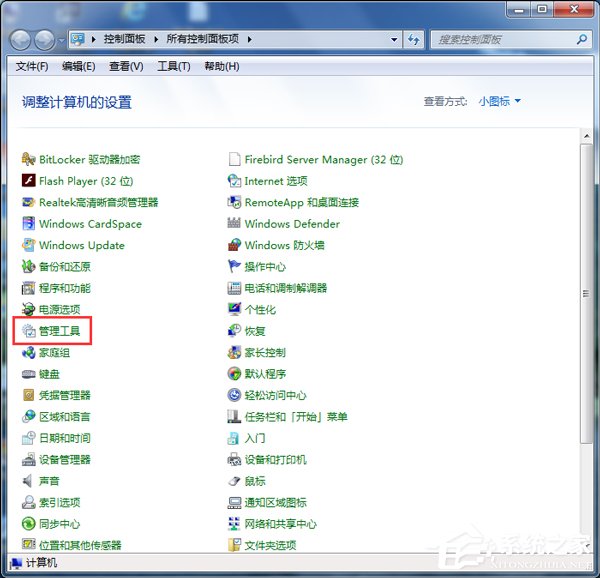The image size is (600, 578).
Task: Open the 管理工具 icon
Action: (x=29, y=331)
